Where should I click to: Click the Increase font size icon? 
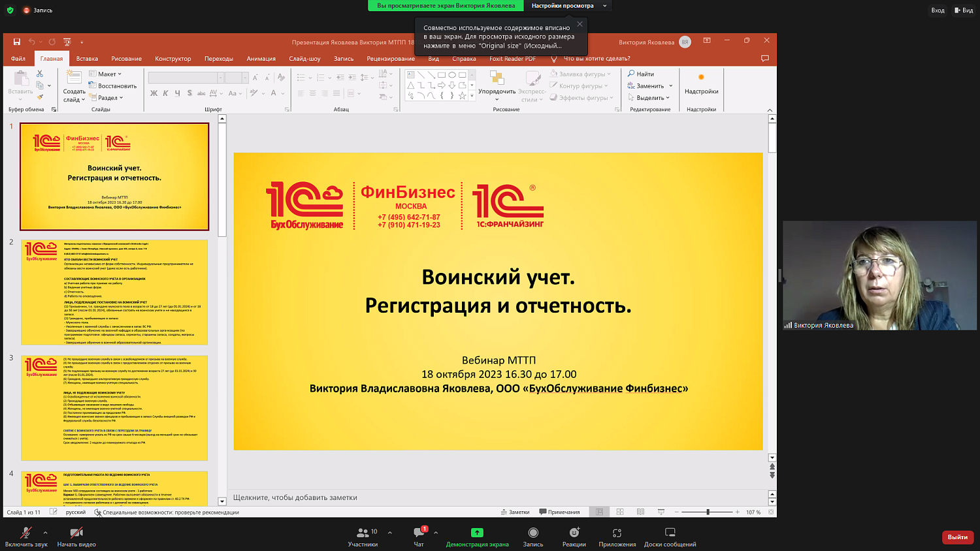click(255, 77)
